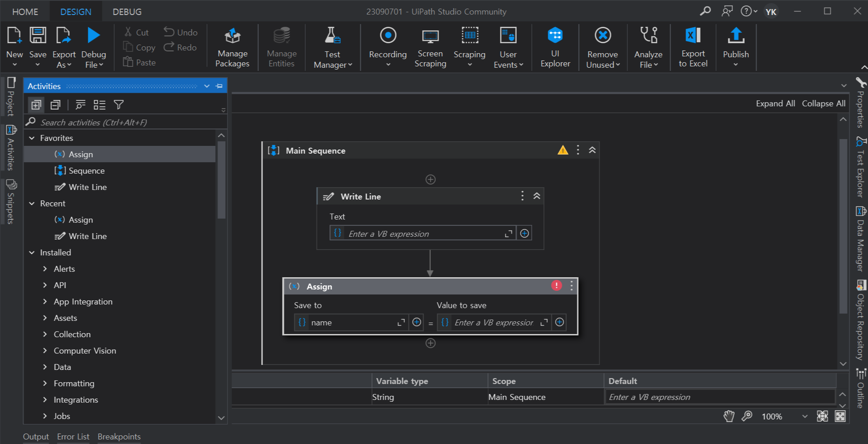This screenshot has width=868, height=444.
Task: Switch to the DEBUG tab
Action: tap(127, 12)
